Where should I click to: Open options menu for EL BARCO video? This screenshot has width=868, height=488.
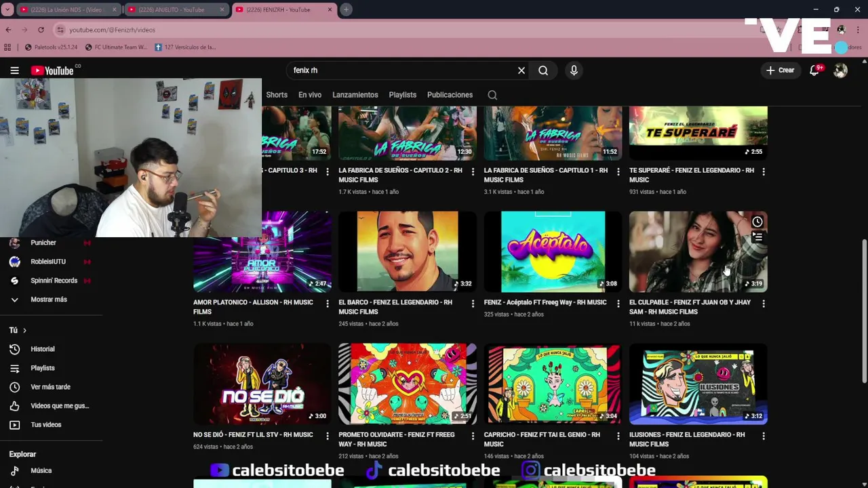(x=473, y=304)
